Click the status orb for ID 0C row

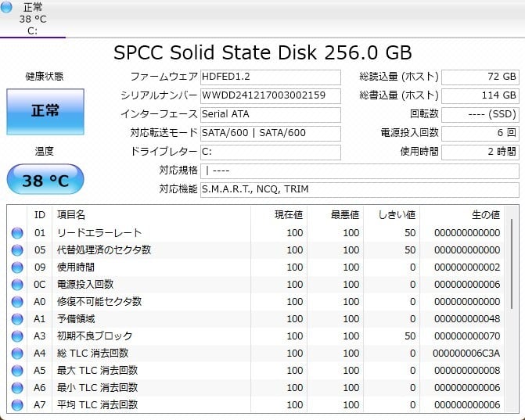(x=17, y=285)
